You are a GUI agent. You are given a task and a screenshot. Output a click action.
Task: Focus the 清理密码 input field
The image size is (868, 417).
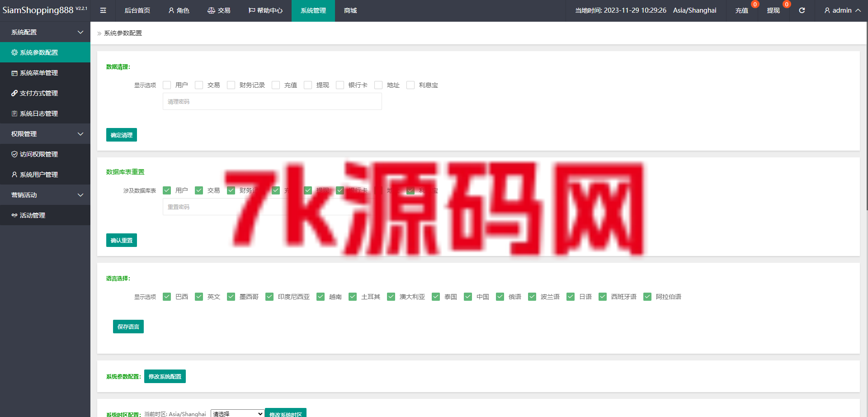[272, 101]
